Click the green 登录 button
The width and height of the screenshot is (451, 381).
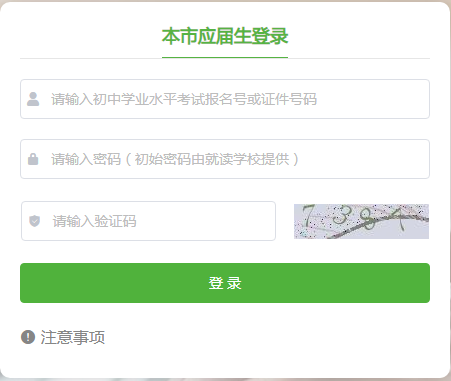click(x=225, y=283)
